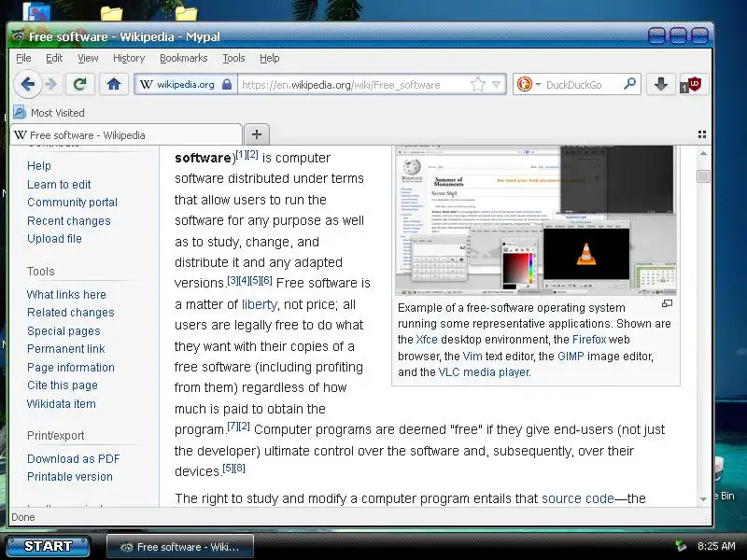This screenshot has width=747, height=560.
Task: Open the Permanent link
Action: [65, 349]
